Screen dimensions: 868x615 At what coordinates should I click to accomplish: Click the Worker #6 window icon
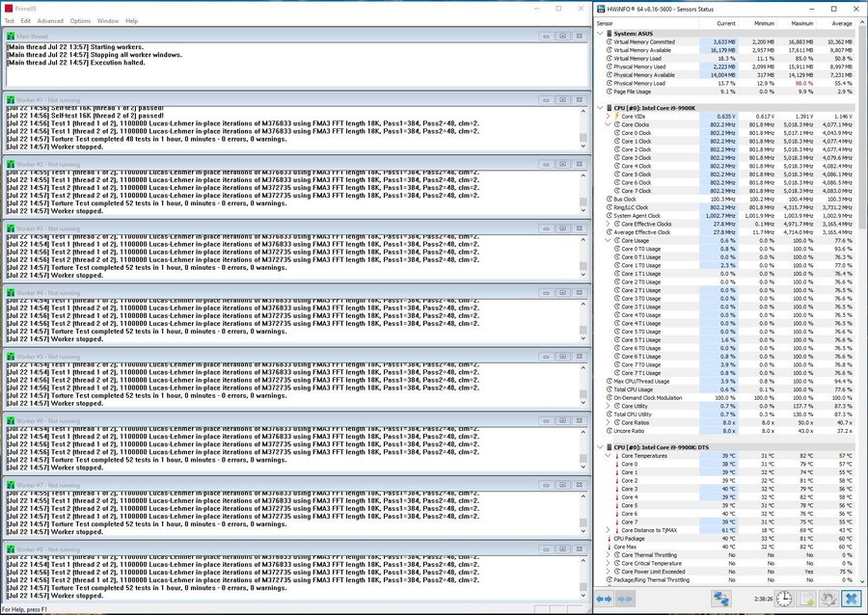(x=11, y=421)
